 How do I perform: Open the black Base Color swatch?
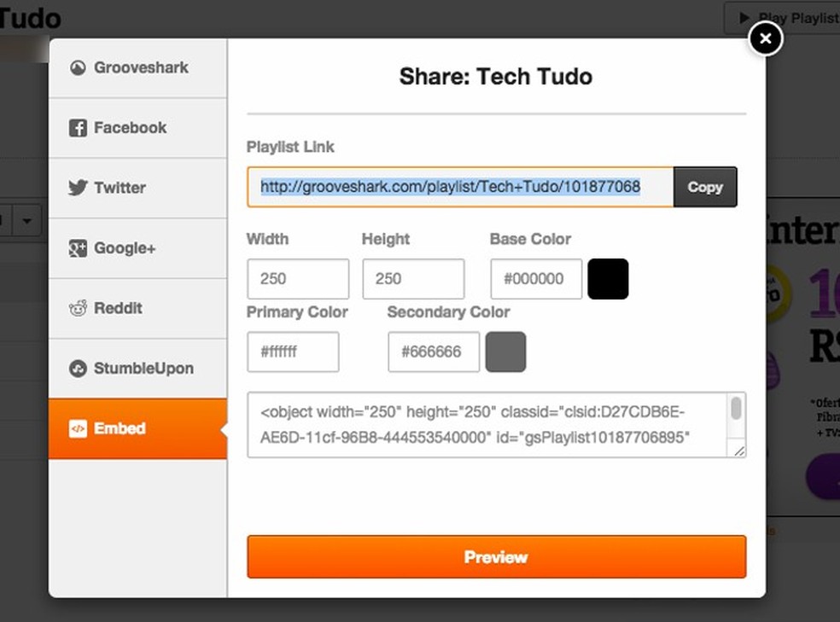608,279
